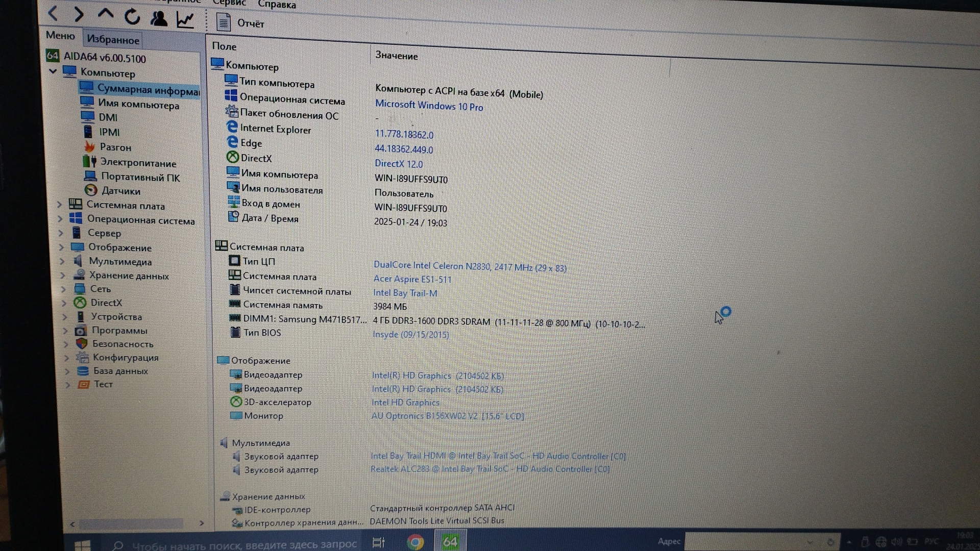This screenshot has height=551, width=980.
Task: Click the 3D-акселератор field icon
Action: (x=236, y=402)
